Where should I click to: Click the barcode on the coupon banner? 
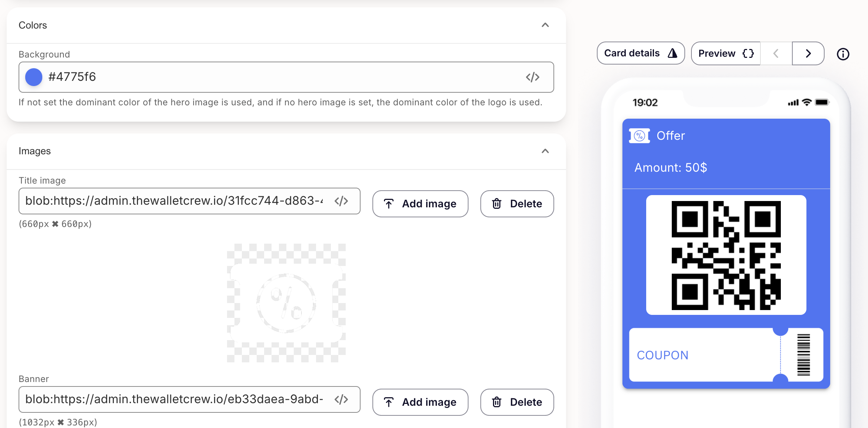click(x=803, y=355)
